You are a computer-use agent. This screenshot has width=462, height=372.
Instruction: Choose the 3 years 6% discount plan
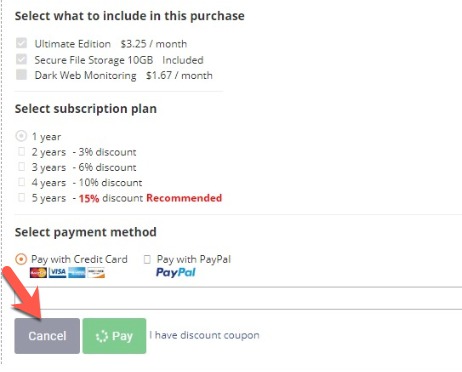(21, 166)
